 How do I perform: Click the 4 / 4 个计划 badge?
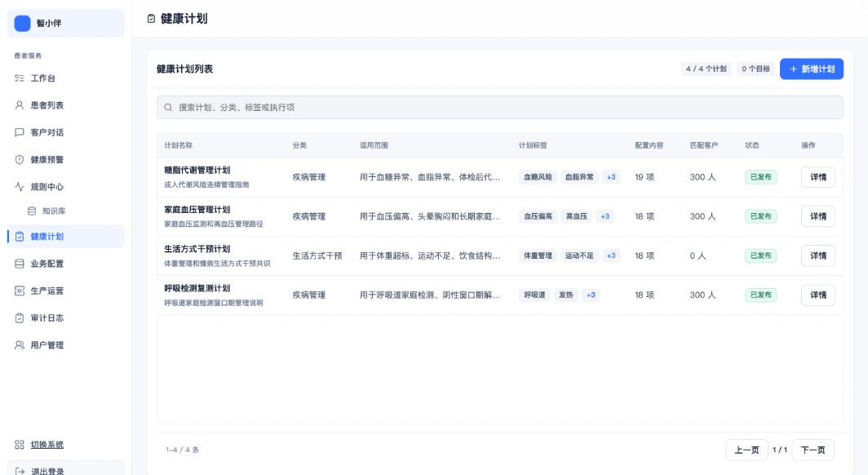tap(706, 69)
